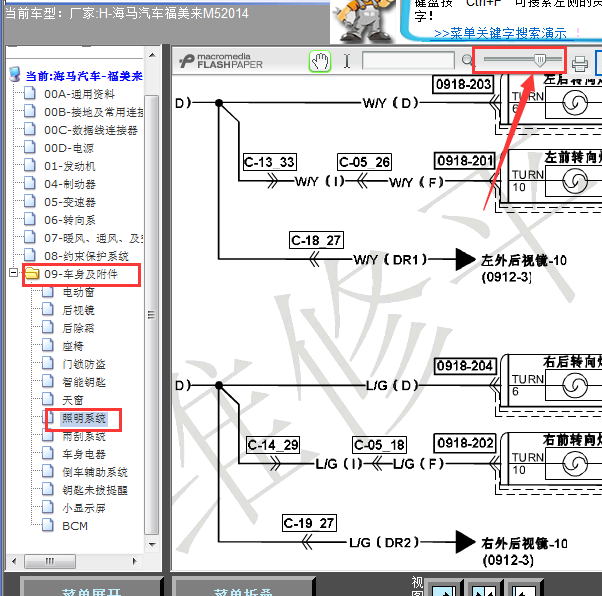Image resolution: width=602 pixels, height=596 pixels.
Task: Select the 09-车身及附件 folder
Action: pos(81,274)
